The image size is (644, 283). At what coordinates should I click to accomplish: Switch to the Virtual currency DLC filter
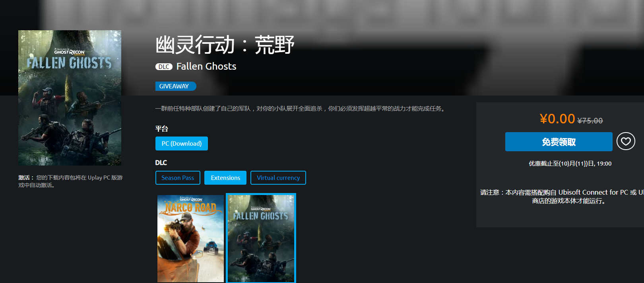pyautogui.click(x=278, y=178)
